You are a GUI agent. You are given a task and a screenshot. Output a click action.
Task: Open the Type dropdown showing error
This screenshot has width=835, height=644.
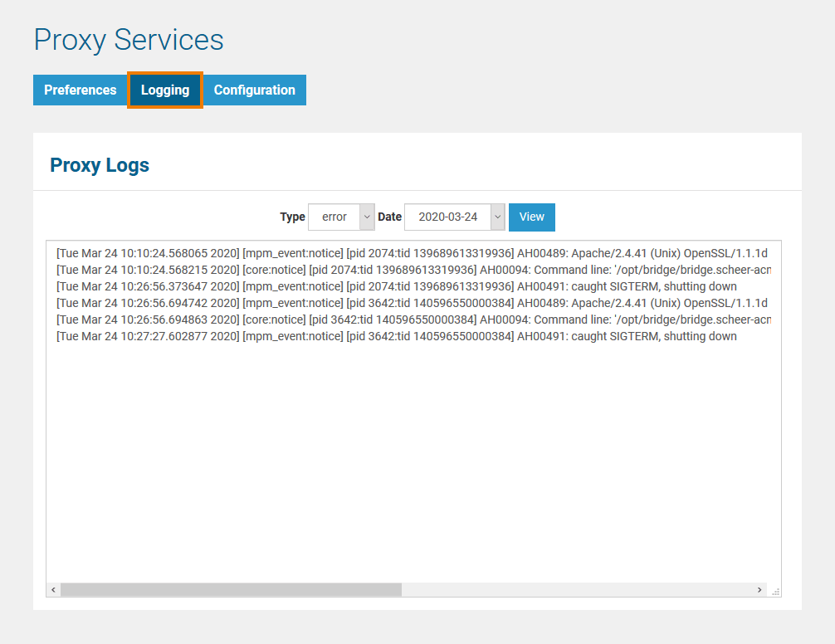(x=336, y=217)
